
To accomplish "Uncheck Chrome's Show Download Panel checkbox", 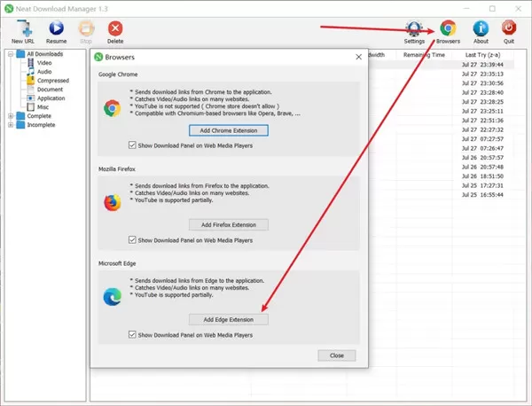I will pos(132,145).
